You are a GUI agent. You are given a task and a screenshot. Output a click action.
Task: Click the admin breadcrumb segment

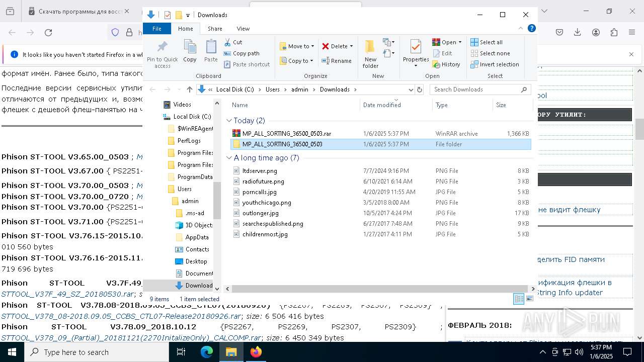pyautogui.click(x=300, y=89)
